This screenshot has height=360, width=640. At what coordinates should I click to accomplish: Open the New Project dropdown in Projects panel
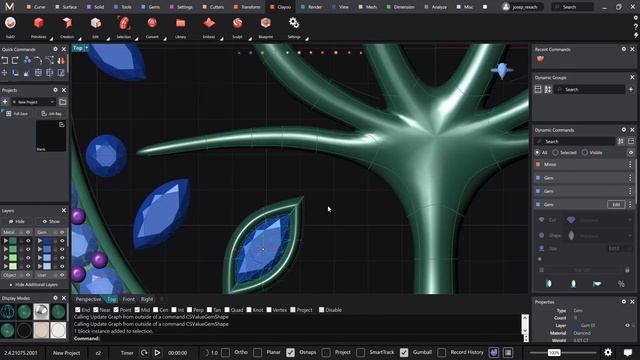33,102
